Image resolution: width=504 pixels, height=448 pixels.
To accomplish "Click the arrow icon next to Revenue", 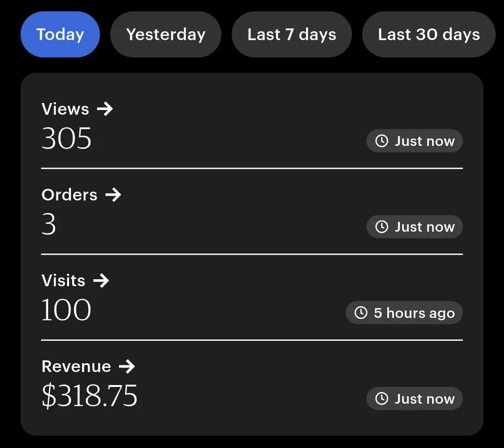I will [126, 366].
